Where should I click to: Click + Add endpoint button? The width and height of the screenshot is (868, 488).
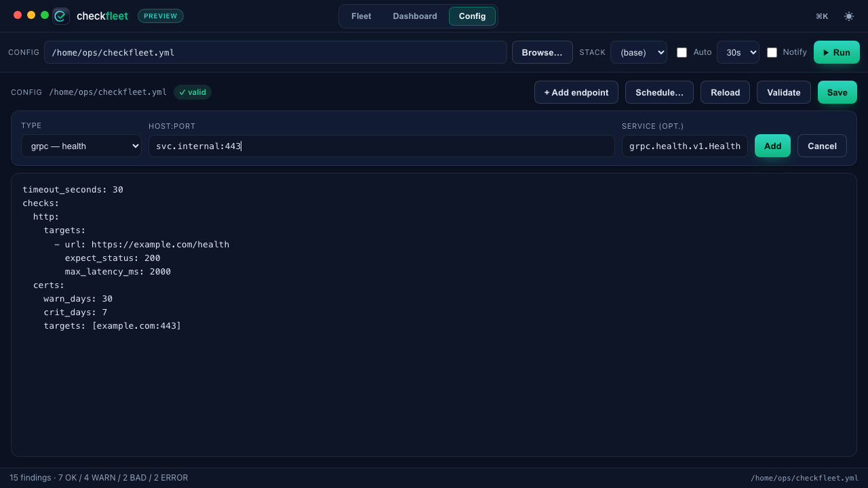[576, 92]
